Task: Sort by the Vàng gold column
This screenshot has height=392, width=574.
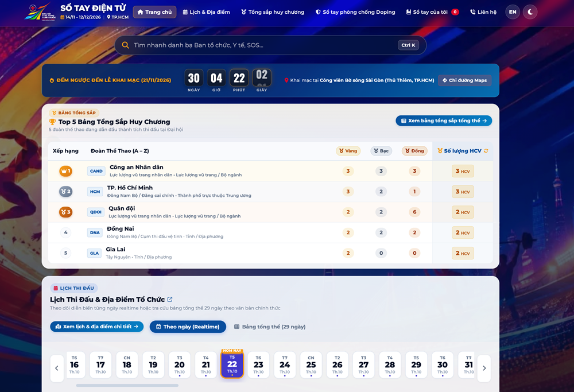Action: (348, 151)
